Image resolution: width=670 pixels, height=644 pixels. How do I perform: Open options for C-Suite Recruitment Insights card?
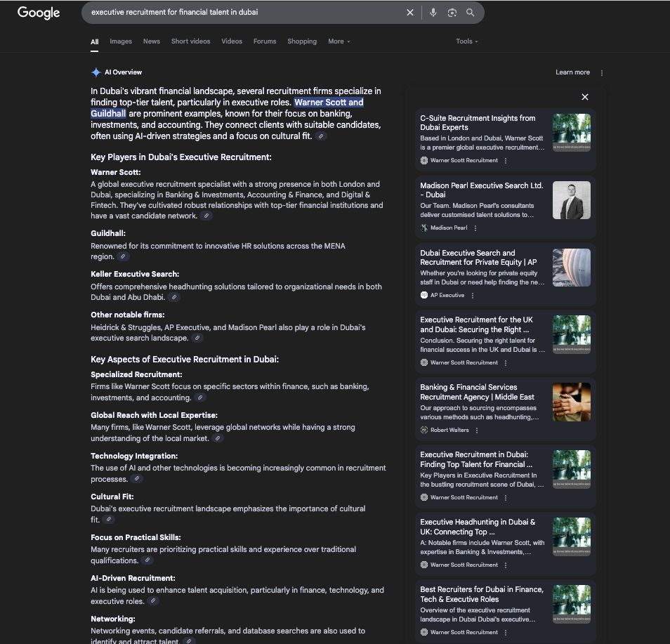(x=506, y=161)
